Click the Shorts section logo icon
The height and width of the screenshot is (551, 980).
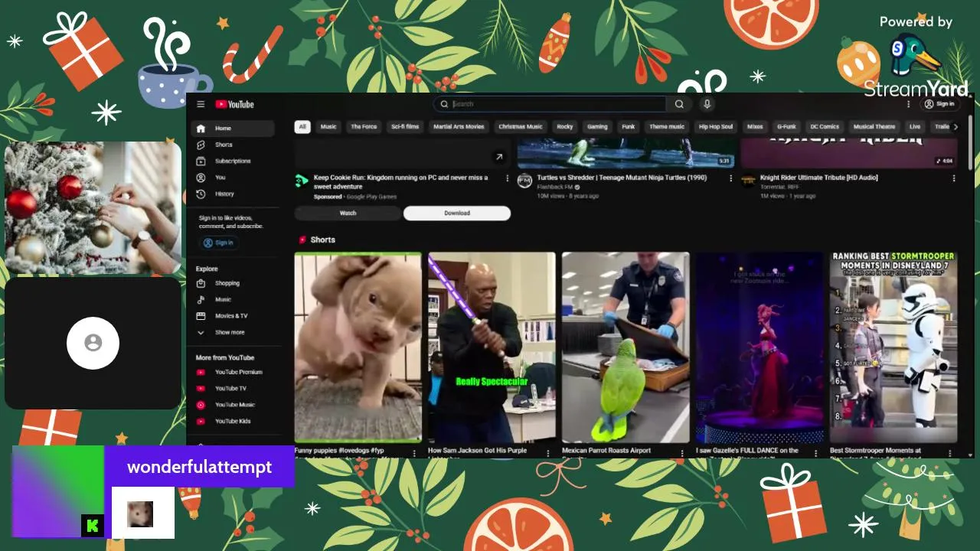[302, 240]
